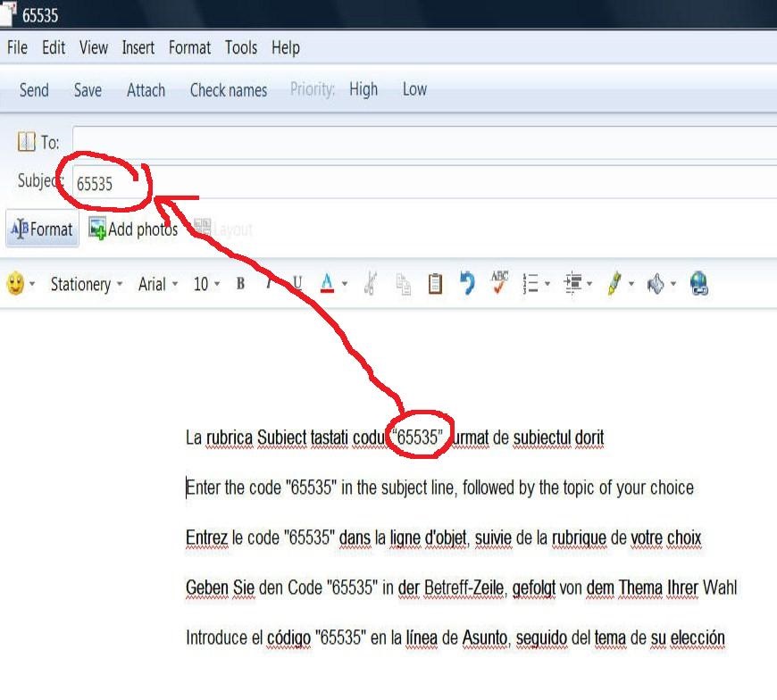Expand the speaker icon dropdown arrow
The width and height of the screenshot is (777, 700).
pyautogui.click(x=673, y=284)
